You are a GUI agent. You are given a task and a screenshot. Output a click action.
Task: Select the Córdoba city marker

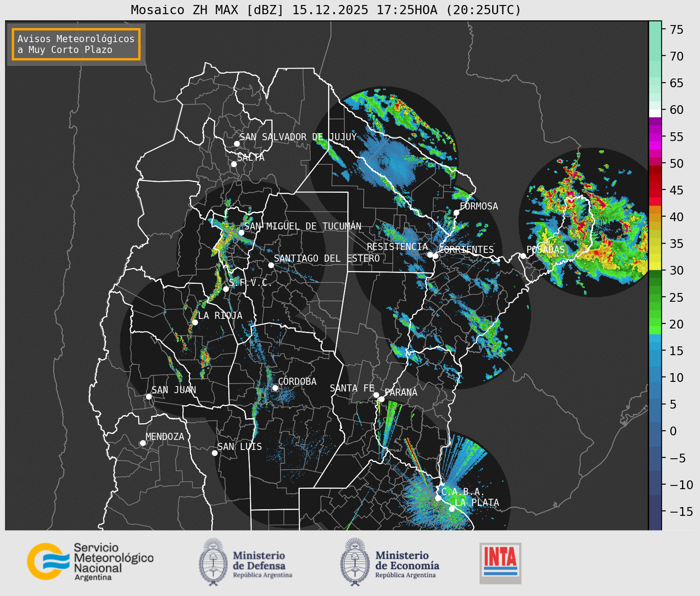275,388
